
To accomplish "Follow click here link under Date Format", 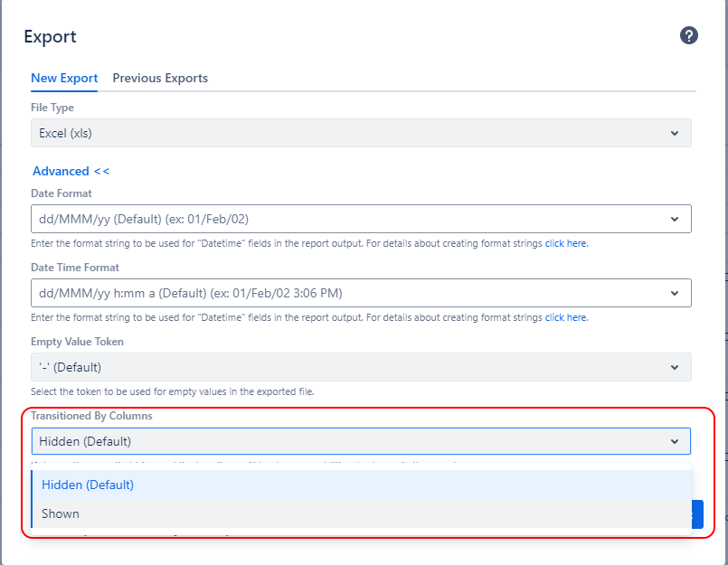I will [x=566, y=244].
